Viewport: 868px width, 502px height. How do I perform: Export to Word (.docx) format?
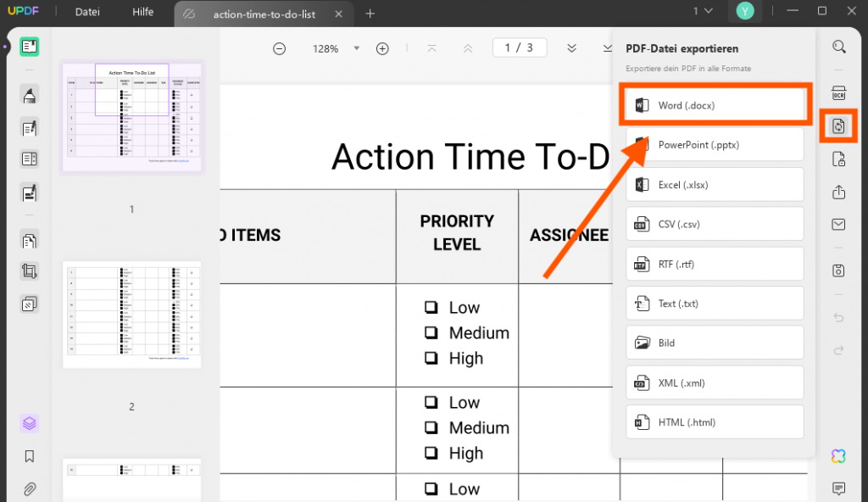pyautogui.click(x=715, y=105)
